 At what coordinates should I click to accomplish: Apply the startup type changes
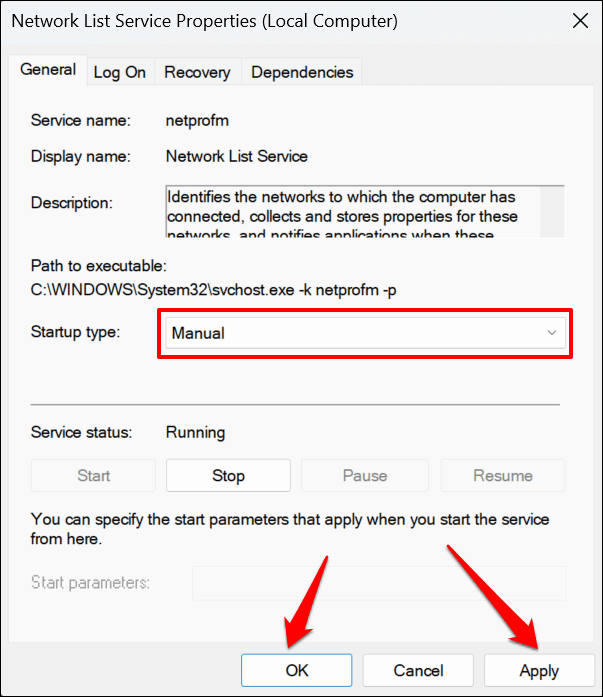point(539,671)
